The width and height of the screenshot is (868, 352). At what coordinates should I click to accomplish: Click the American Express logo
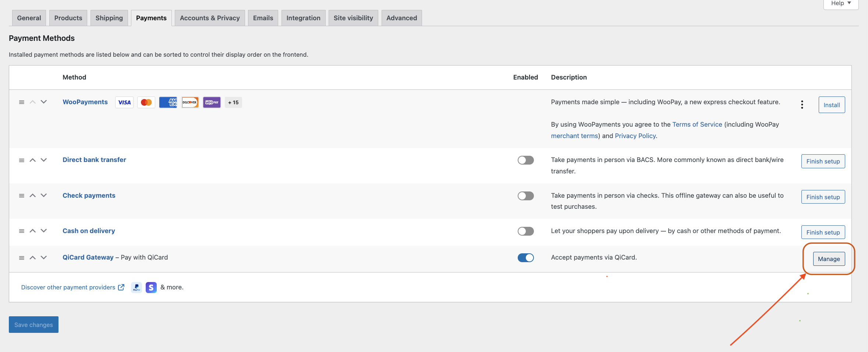coord(168,102)
